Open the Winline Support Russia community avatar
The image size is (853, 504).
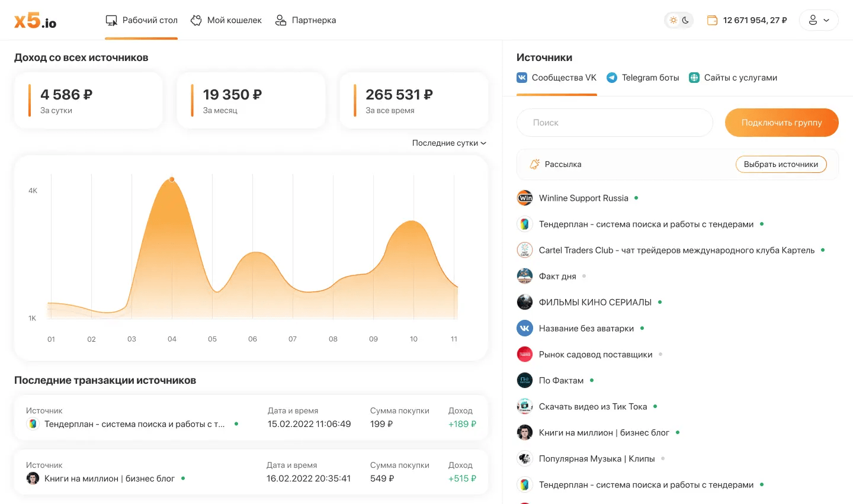[524, 198]
